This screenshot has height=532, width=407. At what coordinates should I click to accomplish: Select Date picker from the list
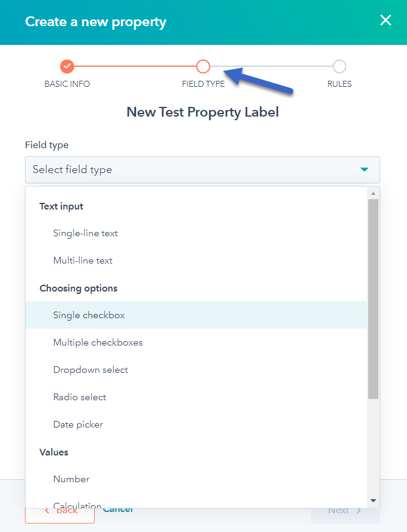78,424
